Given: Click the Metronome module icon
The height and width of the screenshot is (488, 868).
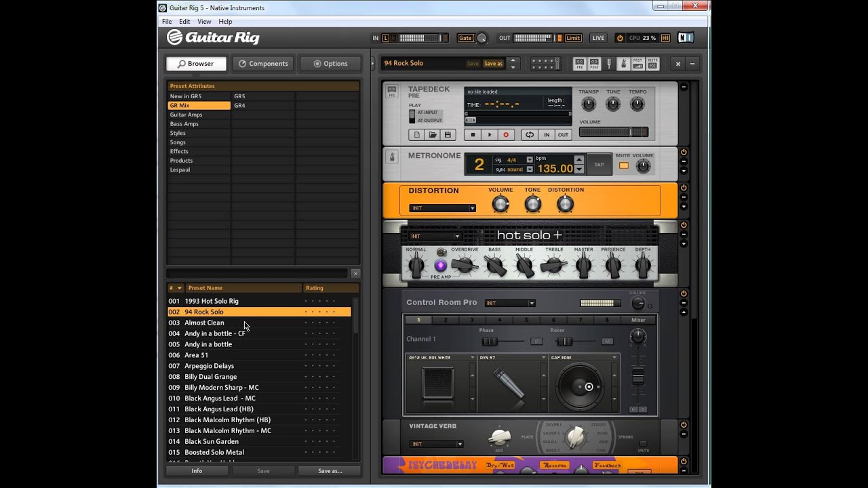Looking at the screenshot, I should [x=392, y=157].
